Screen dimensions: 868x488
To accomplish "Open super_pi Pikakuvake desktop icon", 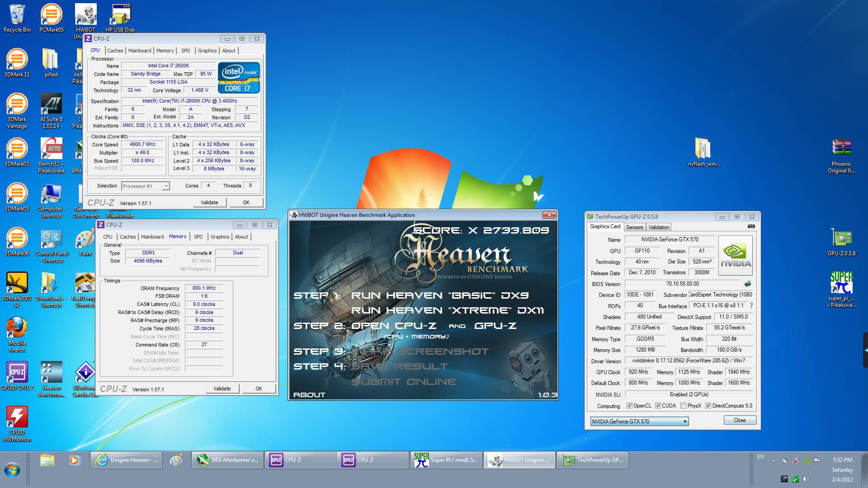I will 841,290.
